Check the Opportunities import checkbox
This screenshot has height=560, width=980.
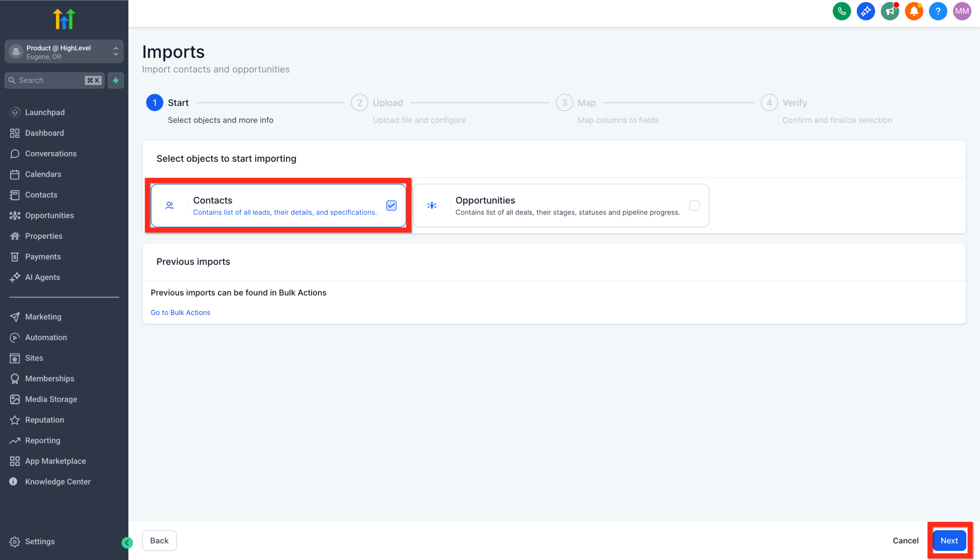695,205
